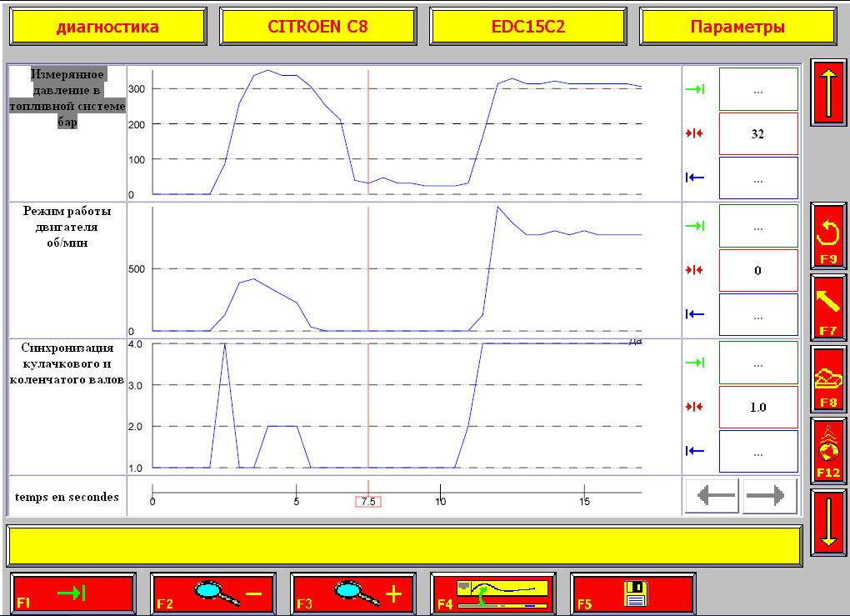
Task: Open the диагностика header tab
Action: click(107, 27)
